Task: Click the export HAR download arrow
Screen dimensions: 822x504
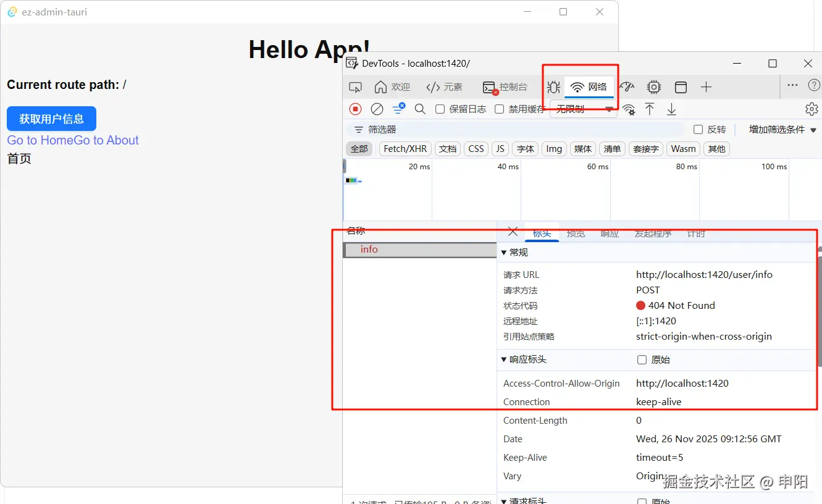Action: click(671, 109)
